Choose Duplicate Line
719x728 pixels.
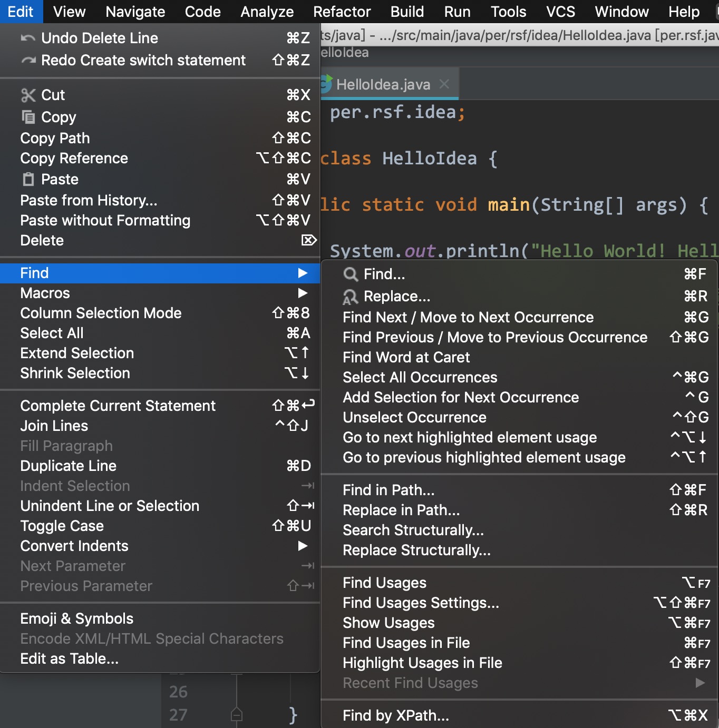pos(160,466)
